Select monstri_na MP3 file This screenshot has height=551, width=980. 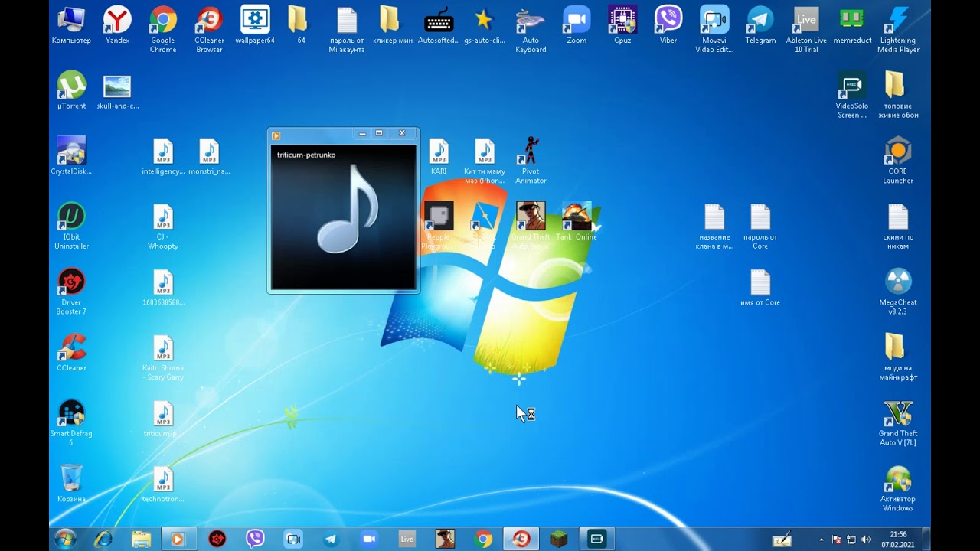coord(209,157)
